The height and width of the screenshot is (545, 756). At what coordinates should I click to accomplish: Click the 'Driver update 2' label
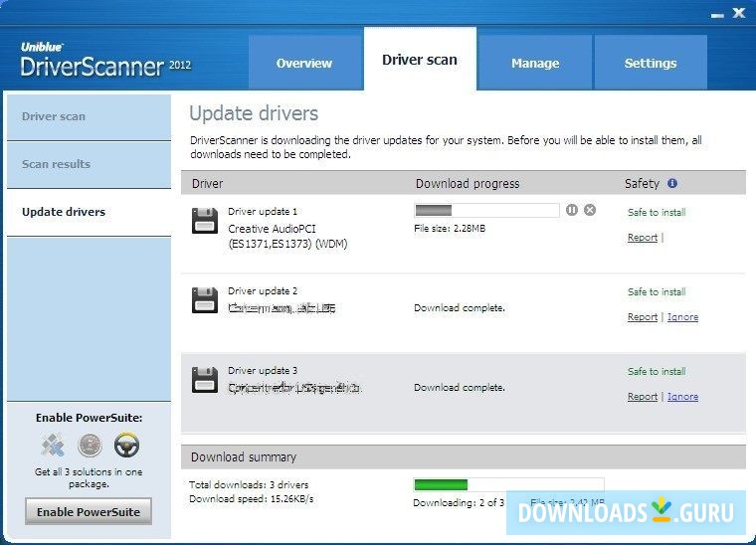[263, 291]
